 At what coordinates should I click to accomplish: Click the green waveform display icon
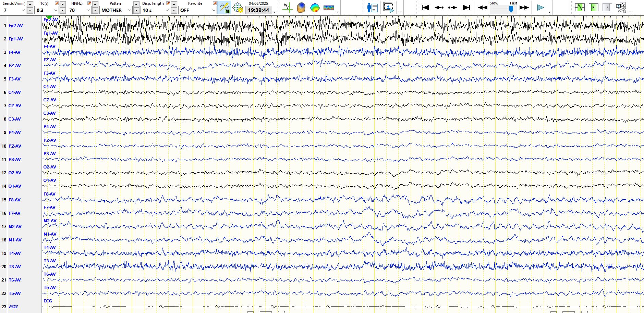pyautogui.click(x=580, y=7)
